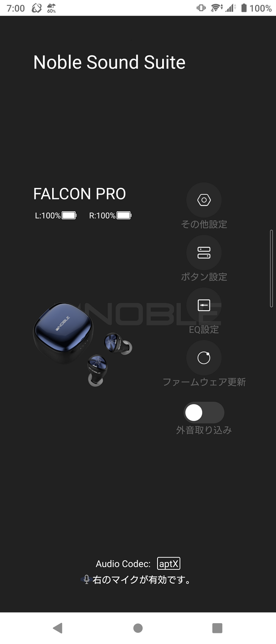Open ボタン設定 button settings icon
This screenshot has width=276, height=644.
click(204, 253)
